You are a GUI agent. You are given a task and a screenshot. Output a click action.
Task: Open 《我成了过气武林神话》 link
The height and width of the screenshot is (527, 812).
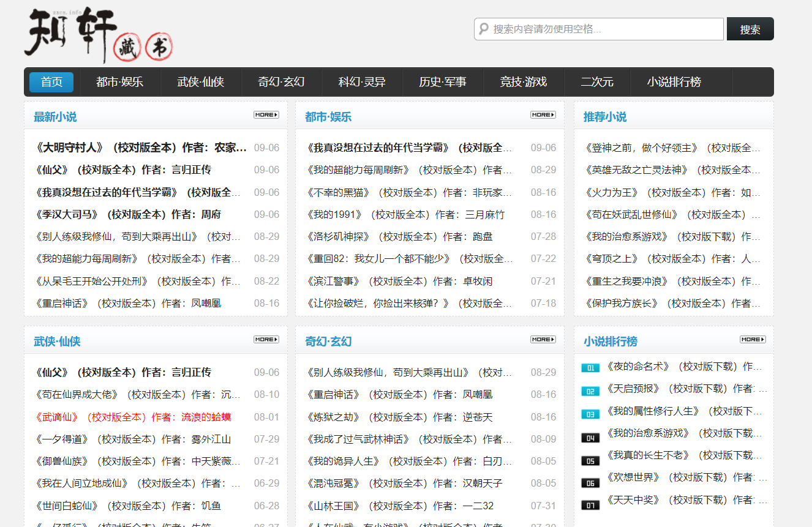coord(409,439)
